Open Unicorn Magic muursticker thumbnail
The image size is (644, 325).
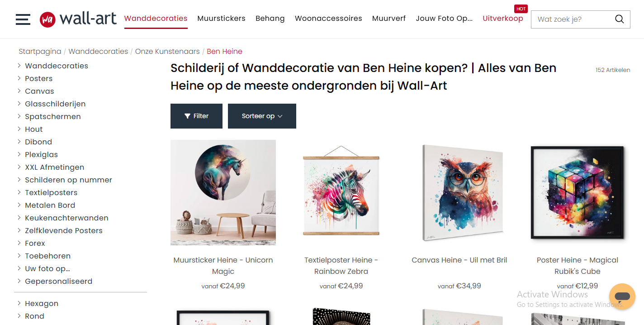click(223, 192)
